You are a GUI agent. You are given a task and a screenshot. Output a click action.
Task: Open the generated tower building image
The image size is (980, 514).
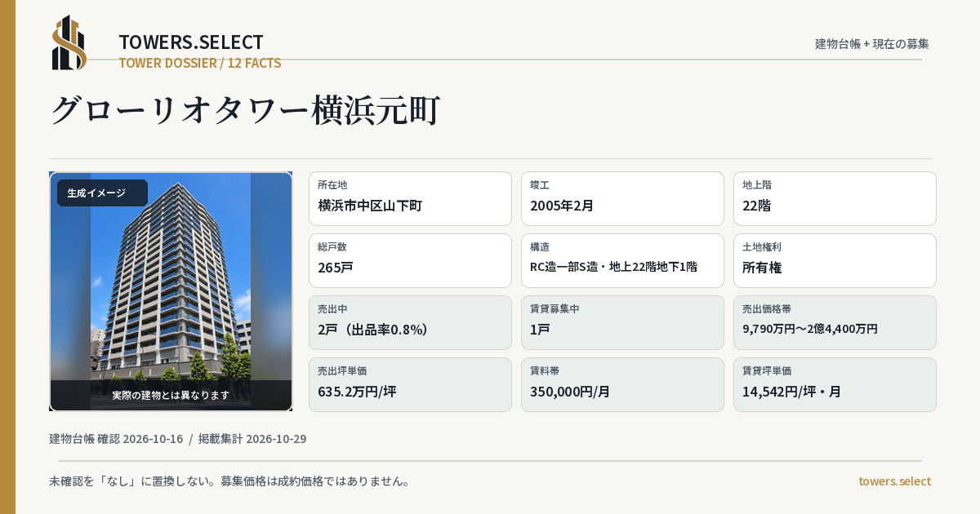tap(171, 291)
